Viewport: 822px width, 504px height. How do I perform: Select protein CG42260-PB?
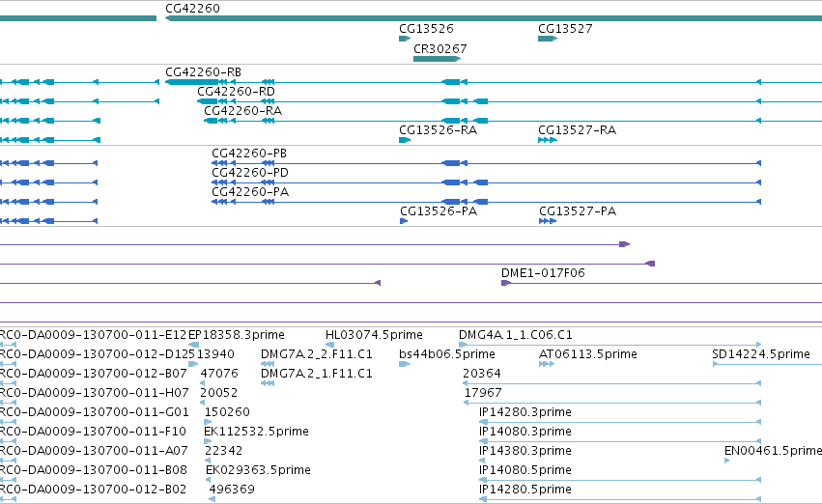(249, 154)
